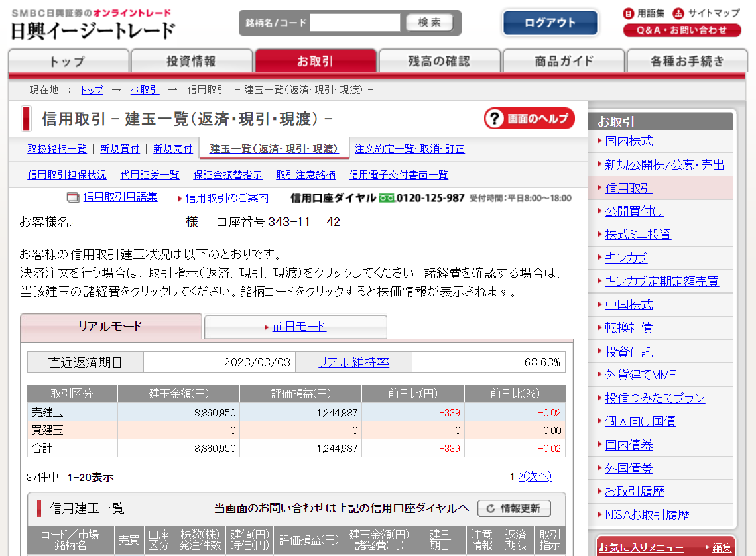This screenshot has height=556, width=756.
Task: Click the 用語集 glossary icon
Action: [629, 13]
